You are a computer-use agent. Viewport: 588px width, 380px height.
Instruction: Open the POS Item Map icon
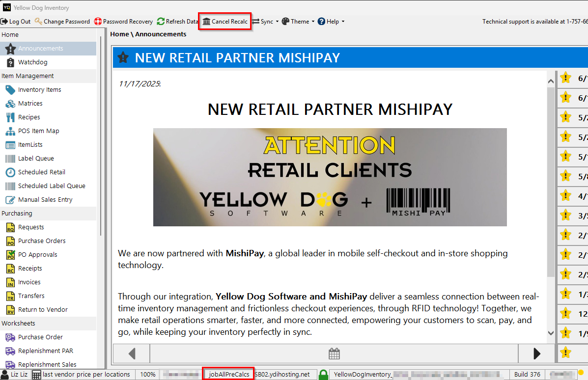click(10, 131)
